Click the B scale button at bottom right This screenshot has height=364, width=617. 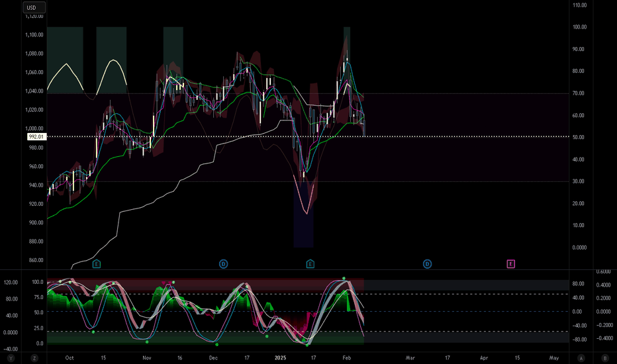[x=605, y=358]
